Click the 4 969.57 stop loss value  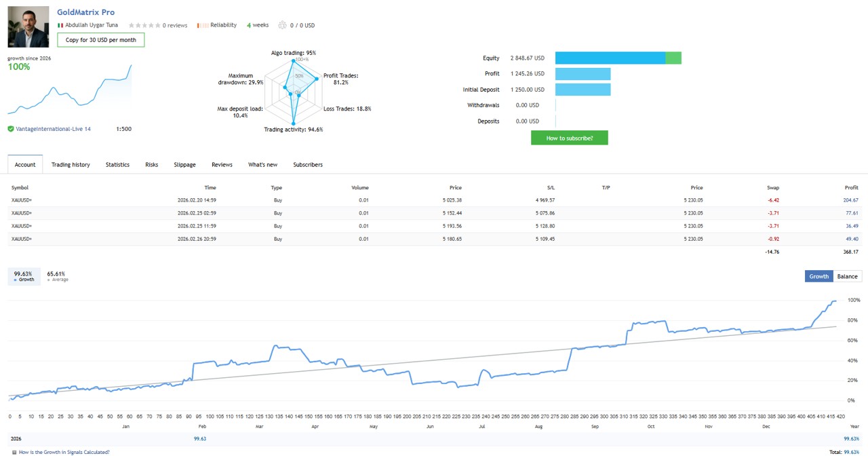[x=544, y=200]
